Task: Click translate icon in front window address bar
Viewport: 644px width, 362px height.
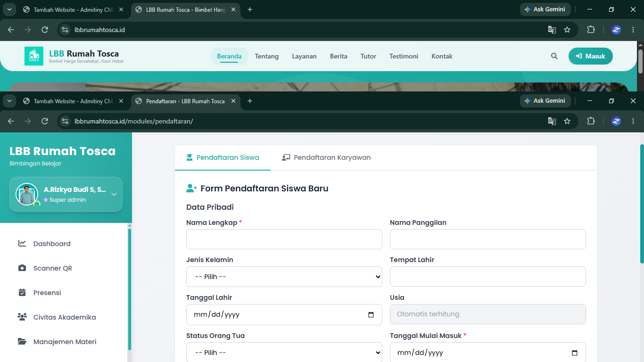Action: click(x=552, y=121)
